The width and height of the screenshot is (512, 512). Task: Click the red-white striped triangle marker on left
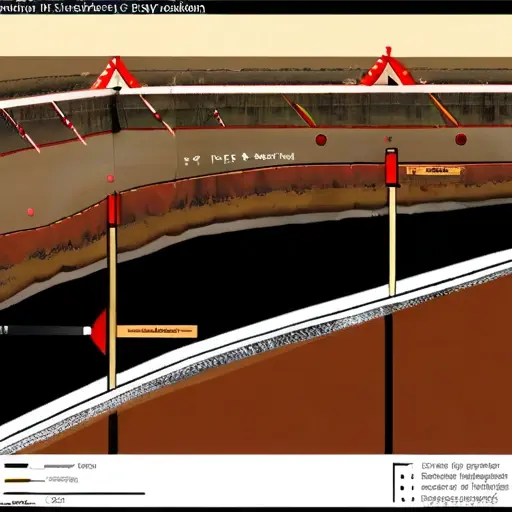click(115, 73)
